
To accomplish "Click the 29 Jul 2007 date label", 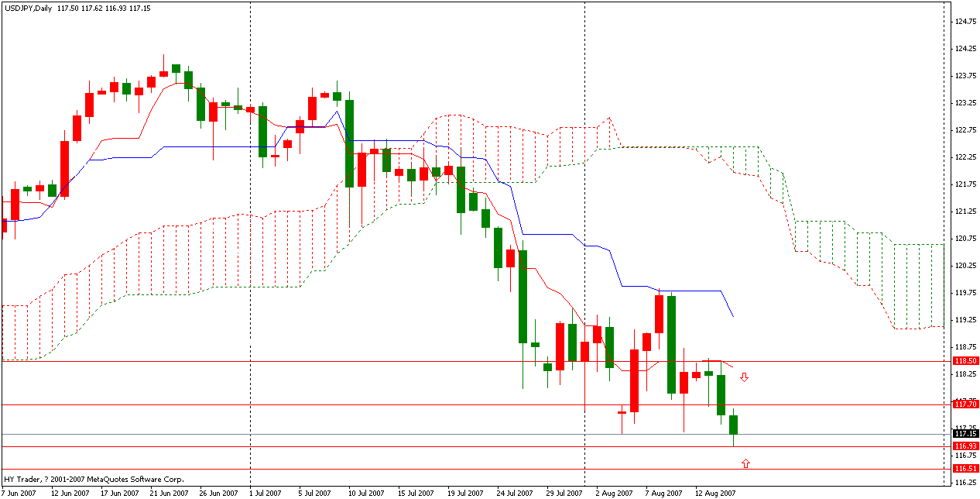I will [x=564, y=493].
